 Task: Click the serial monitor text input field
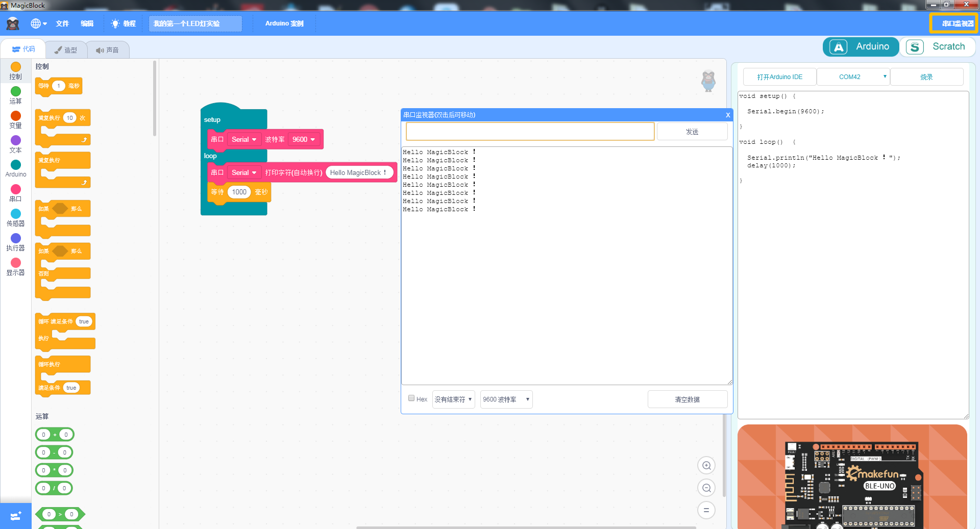click(x=530, y=132)
